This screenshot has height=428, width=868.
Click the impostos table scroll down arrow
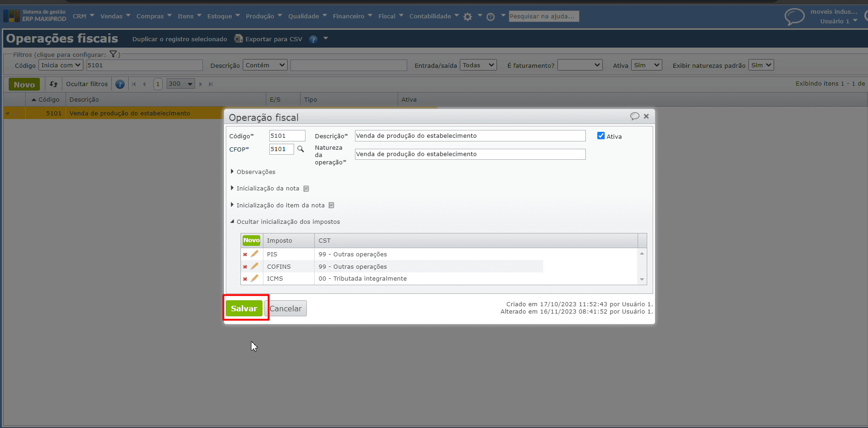642,280
